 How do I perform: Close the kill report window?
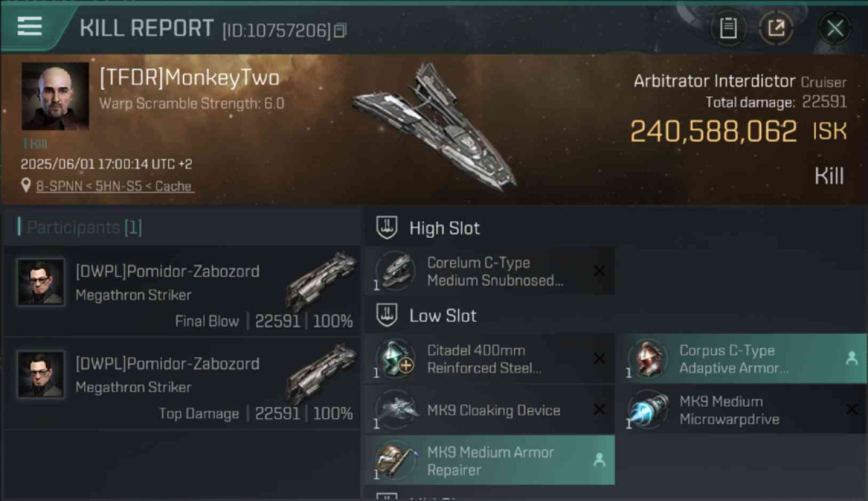tap(835, 28)
